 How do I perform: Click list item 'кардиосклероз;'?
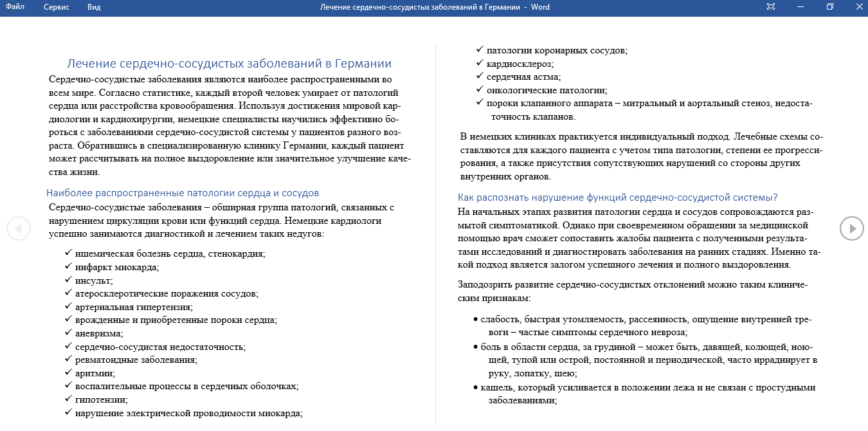(520, 64)
